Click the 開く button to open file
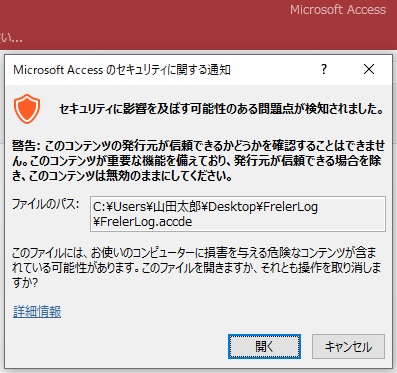Image resolution: width=397 pixels, height=373 pixels. [x=264, y=347]
